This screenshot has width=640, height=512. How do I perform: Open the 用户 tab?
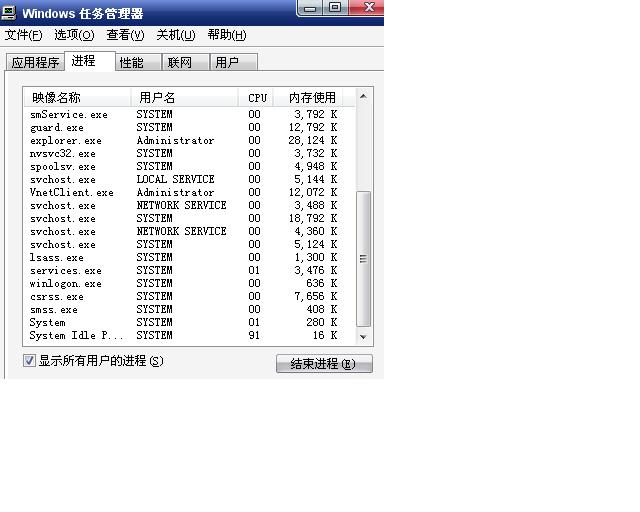tap(233, 62)
